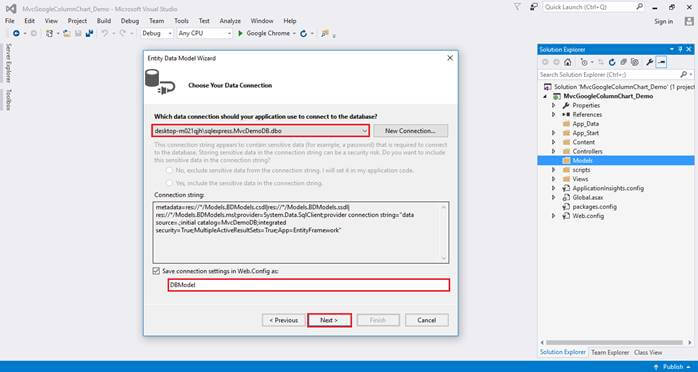Click the Preview Selected Items icon
The height and width of the screenshot is (372, 698).
[x=661, y=63]
